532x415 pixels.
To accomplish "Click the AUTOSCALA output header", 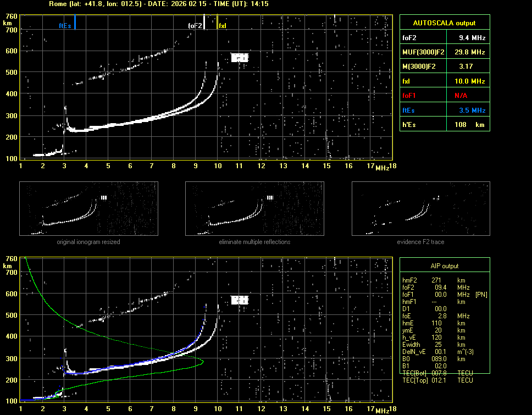I will point(444,23).
